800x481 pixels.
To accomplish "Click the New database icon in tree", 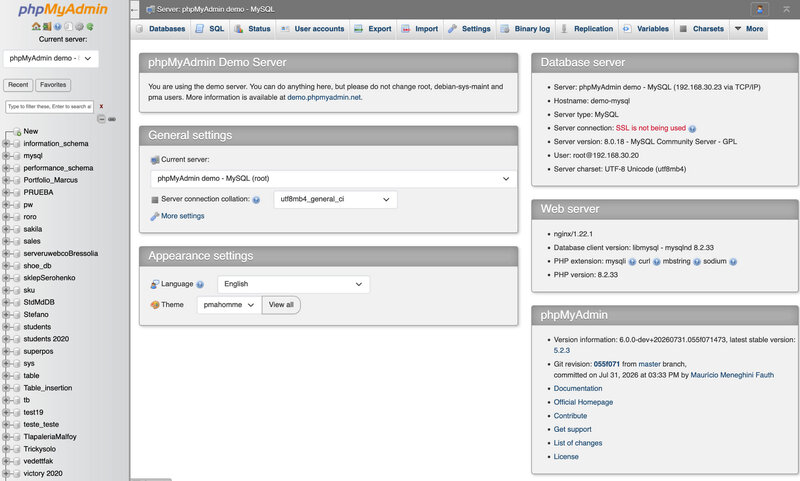I will pyautogui.click(x=17, y=132).
